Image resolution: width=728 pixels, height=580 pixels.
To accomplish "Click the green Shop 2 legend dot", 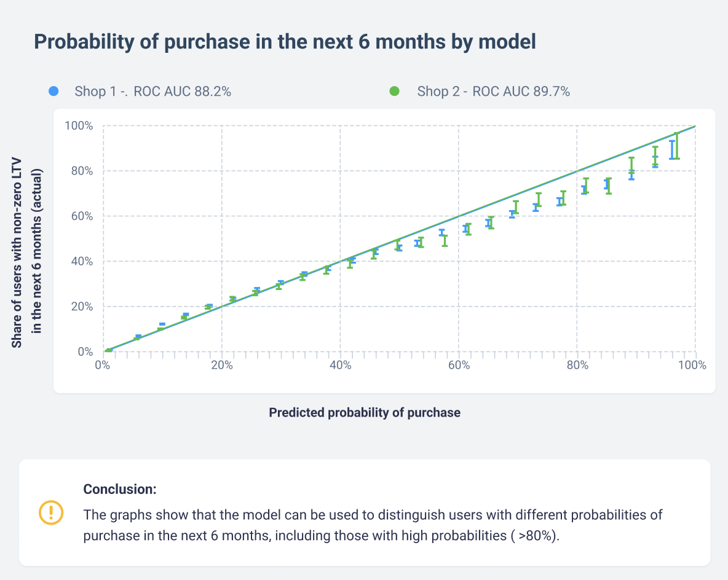I will (x=394, y=92).
